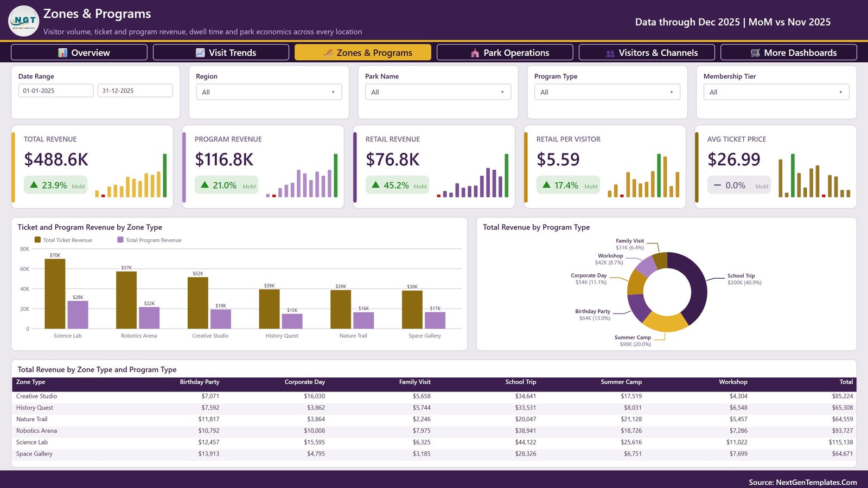The height and width of the screenshot is (488, 868).
Task: Open the Region dropdown
Action: pos(269,92)
